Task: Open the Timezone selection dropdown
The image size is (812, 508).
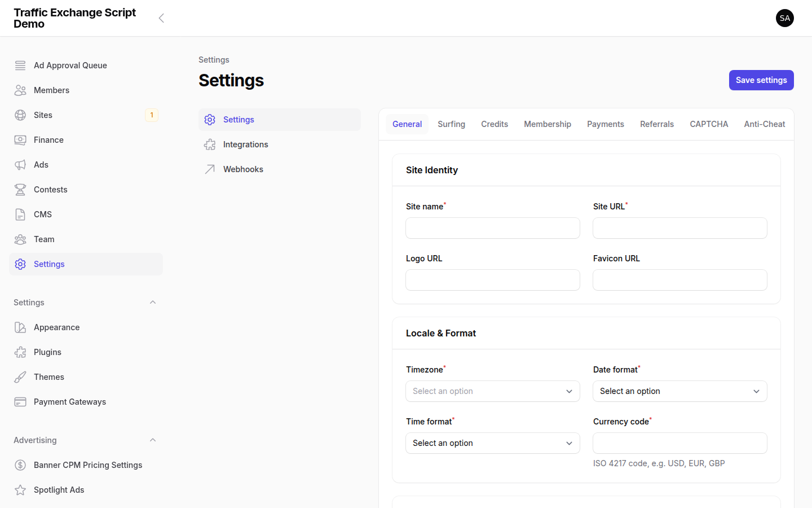Action: point(492,391)
